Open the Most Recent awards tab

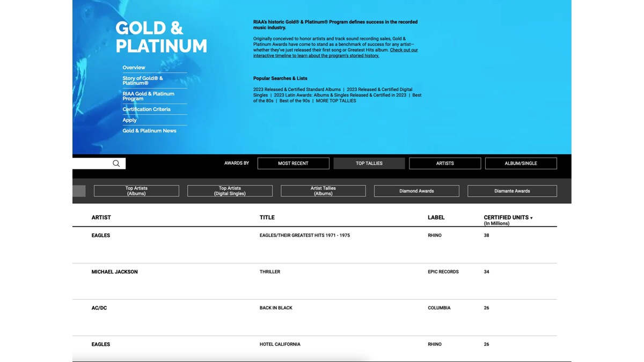293,164
